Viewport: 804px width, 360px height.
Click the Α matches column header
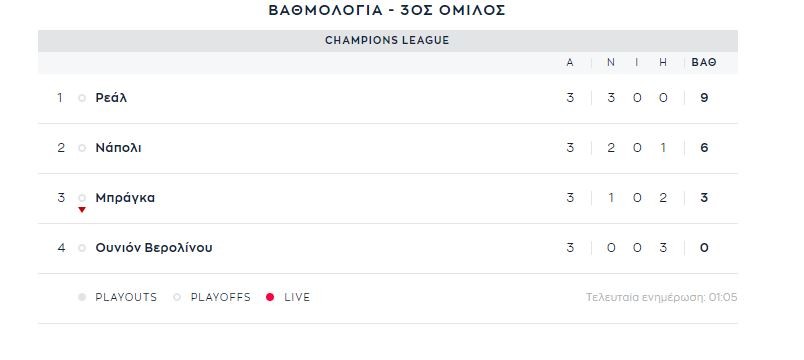click(x=570, y=63)
